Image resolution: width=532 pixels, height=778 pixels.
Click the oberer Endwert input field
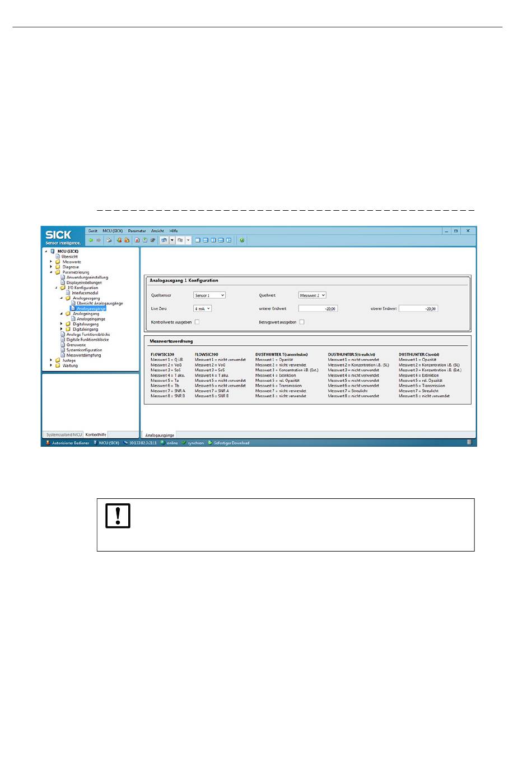418,309
